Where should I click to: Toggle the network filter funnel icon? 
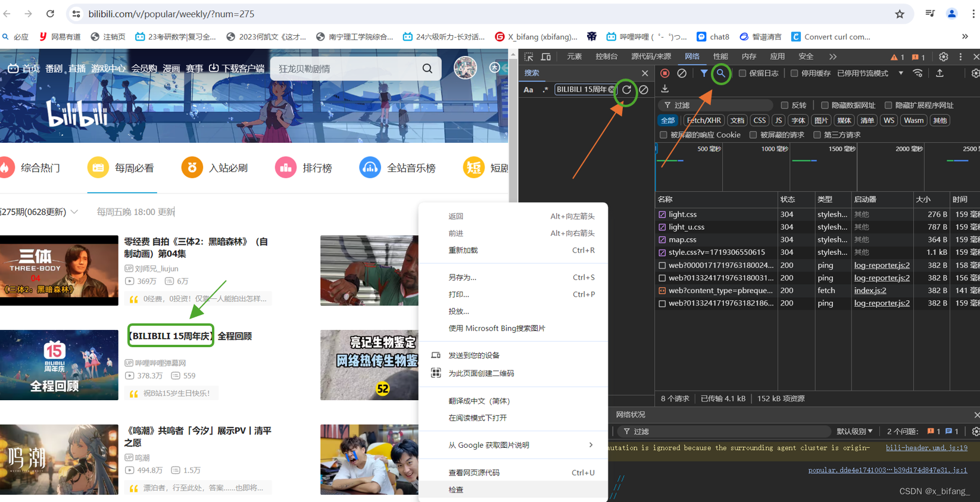(704, 73)
